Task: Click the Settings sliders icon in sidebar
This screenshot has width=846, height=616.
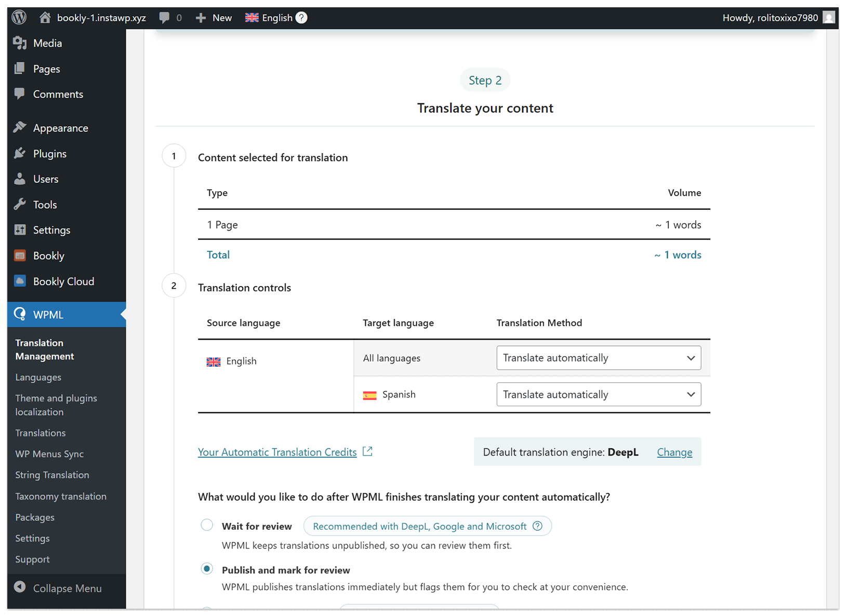Action: click(20, 230)
